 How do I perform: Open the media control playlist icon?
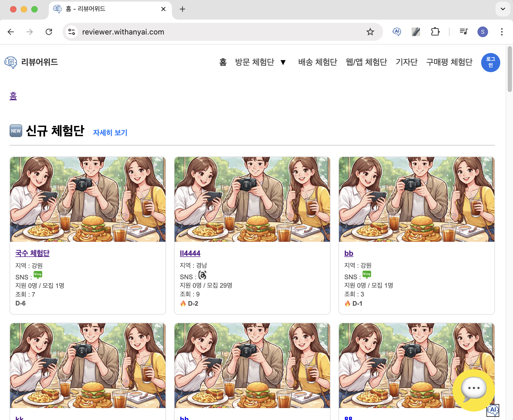[x=463, y=32]
